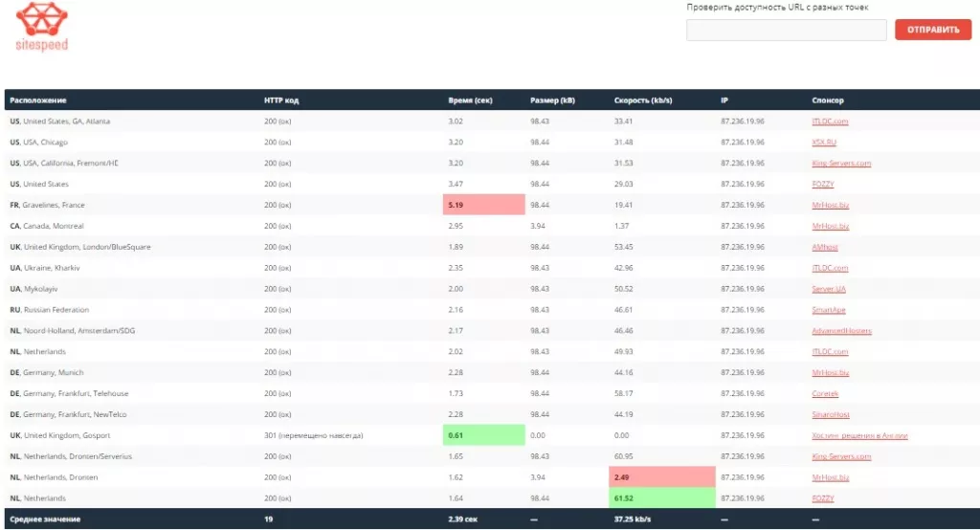Open Coretek link in Frankfurt Telehouse row
The width and height of the screenshot is (980, 530).
click(825, 394)
